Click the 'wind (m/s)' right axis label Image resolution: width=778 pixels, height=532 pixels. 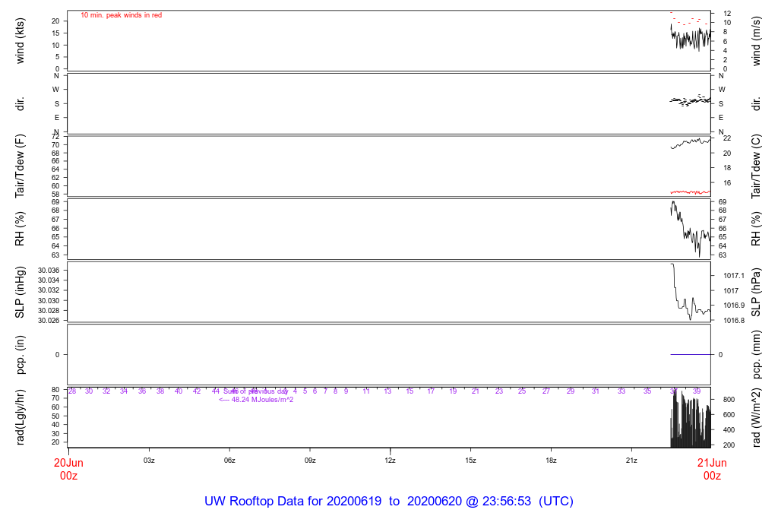click(x=756, y=41)
